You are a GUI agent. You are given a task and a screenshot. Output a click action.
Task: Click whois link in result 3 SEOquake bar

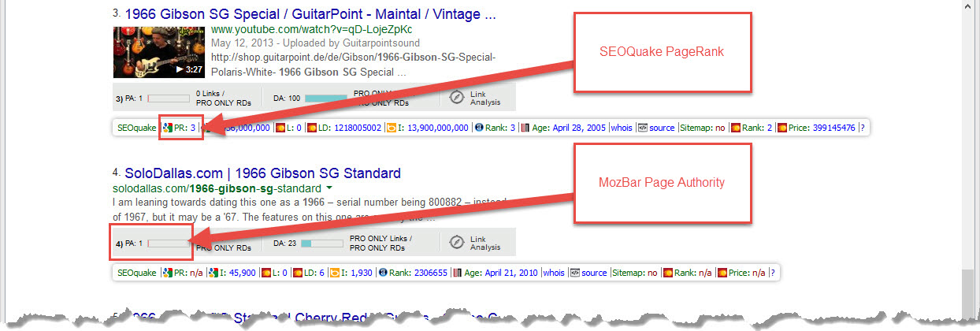(621, 128)
